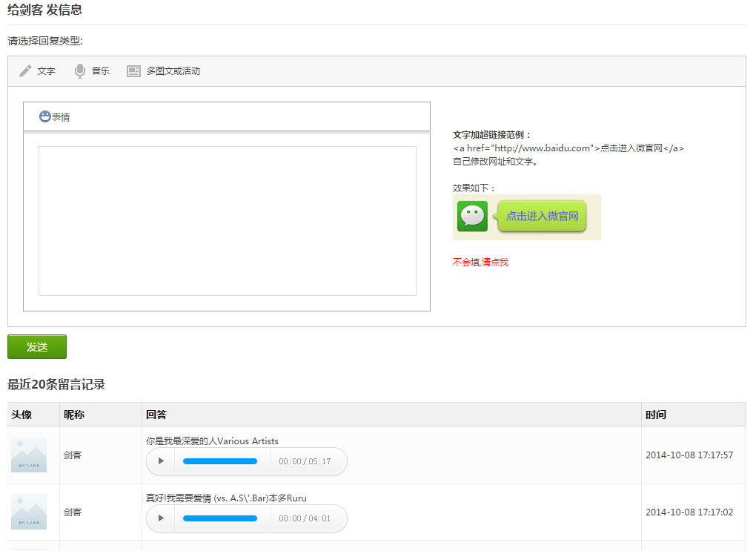Seek in first song's progress bar
Screen dimensions: 756x551
(x=220, y=461)
